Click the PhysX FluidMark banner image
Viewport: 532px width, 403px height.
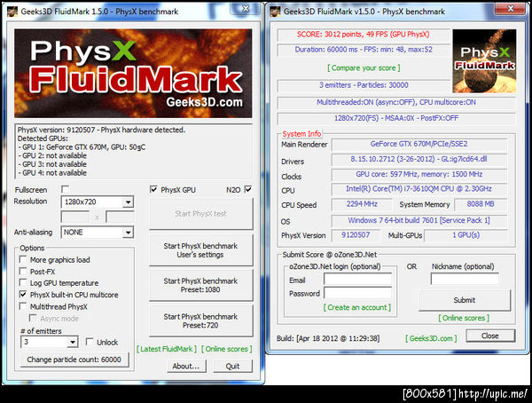tap(133, 74)
